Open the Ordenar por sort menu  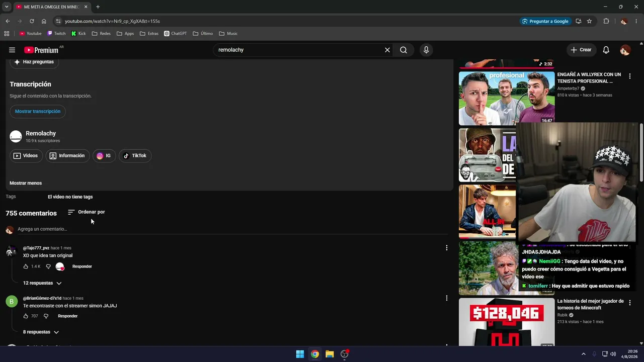86,212
